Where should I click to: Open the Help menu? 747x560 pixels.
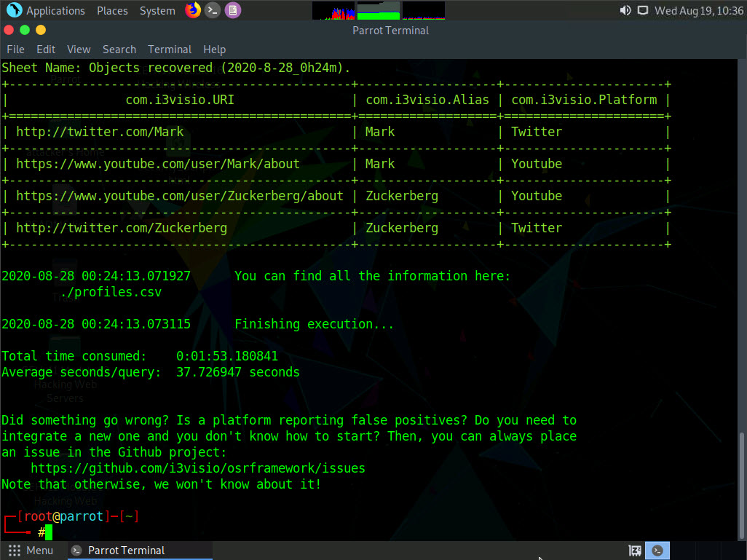coord(214,50)
